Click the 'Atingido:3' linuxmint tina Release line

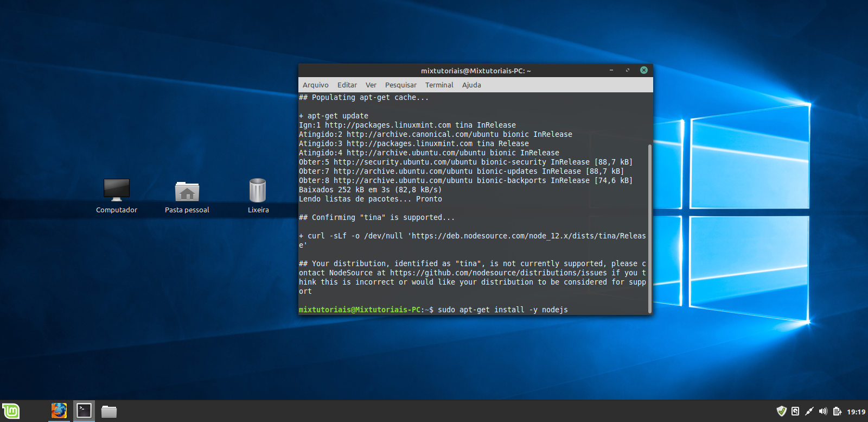click(414, 143)
